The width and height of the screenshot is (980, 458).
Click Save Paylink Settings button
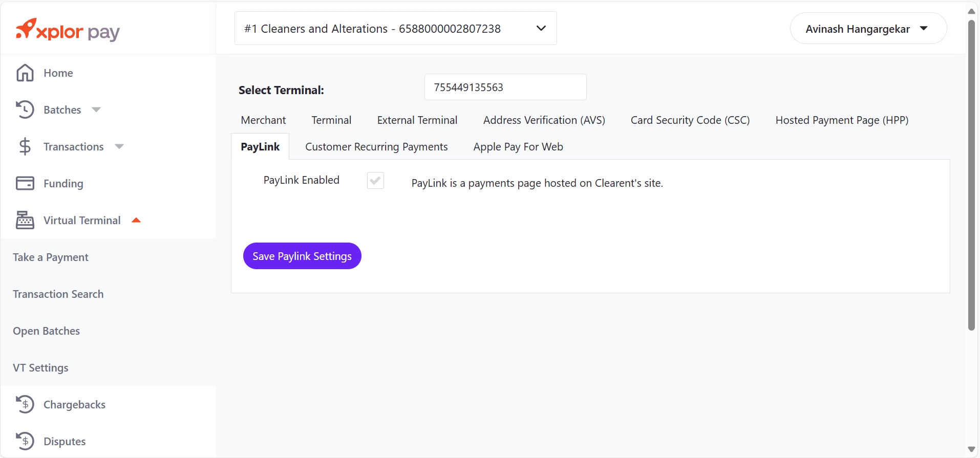[302, 256]
